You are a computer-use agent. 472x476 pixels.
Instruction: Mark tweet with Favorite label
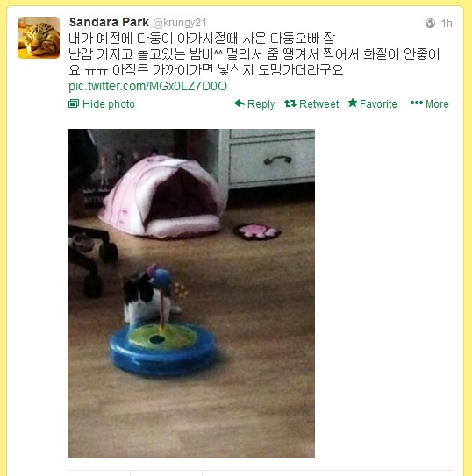click(x=378, y=104)
